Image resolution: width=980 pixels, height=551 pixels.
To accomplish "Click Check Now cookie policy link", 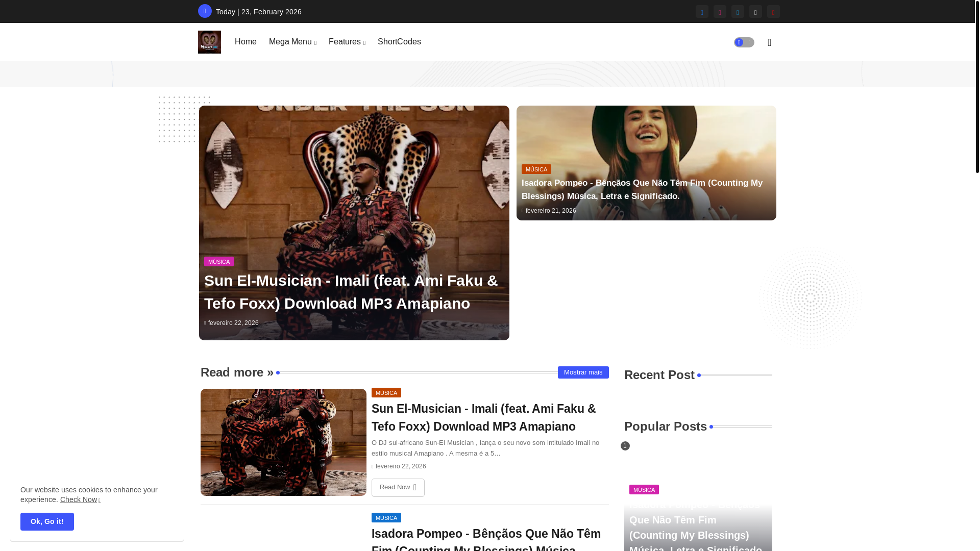I will point(80,499).
